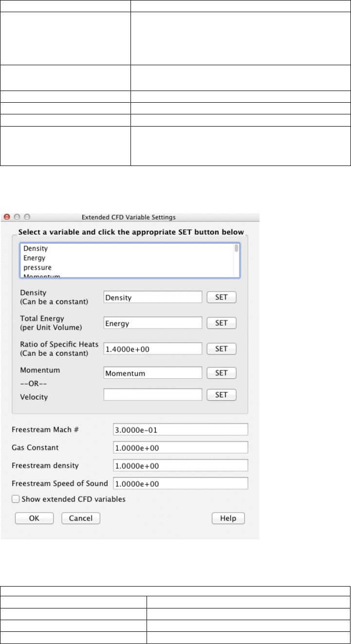Viewport: 351px width, 644px height.
Task: Focus the Total Energy input field
Action: click(x=153, y=323)
